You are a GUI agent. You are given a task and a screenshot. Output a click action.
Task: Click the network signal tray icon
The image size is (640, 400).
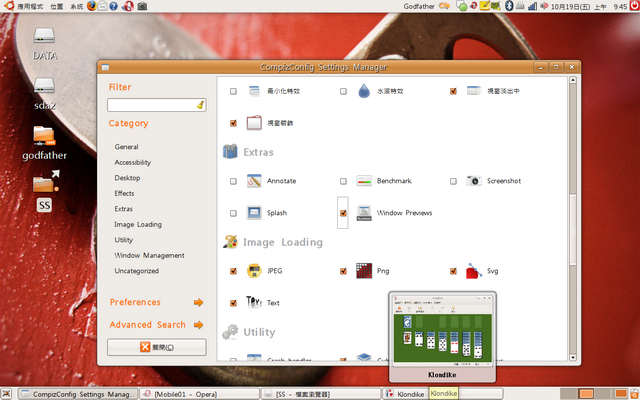532,6
